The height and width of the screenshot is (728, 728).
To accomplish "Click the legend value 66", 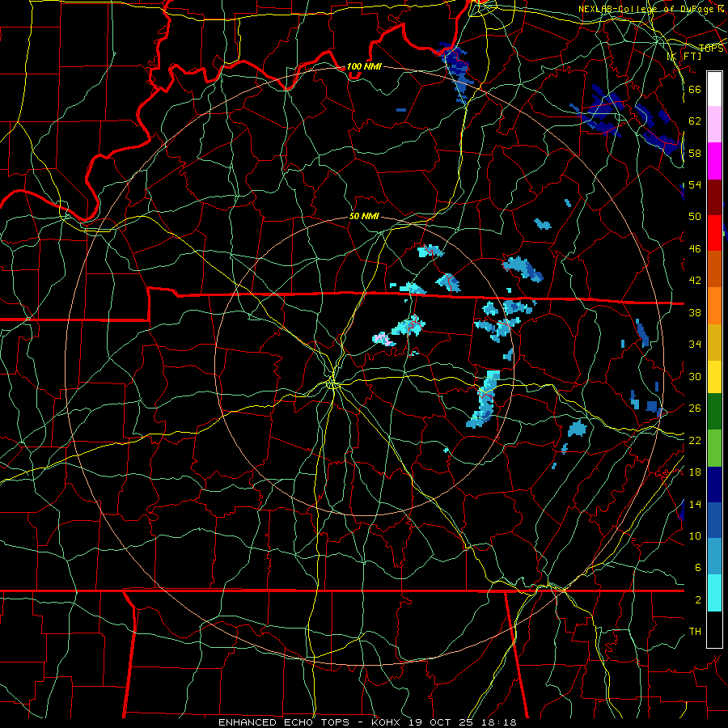I will click(695, 89).
